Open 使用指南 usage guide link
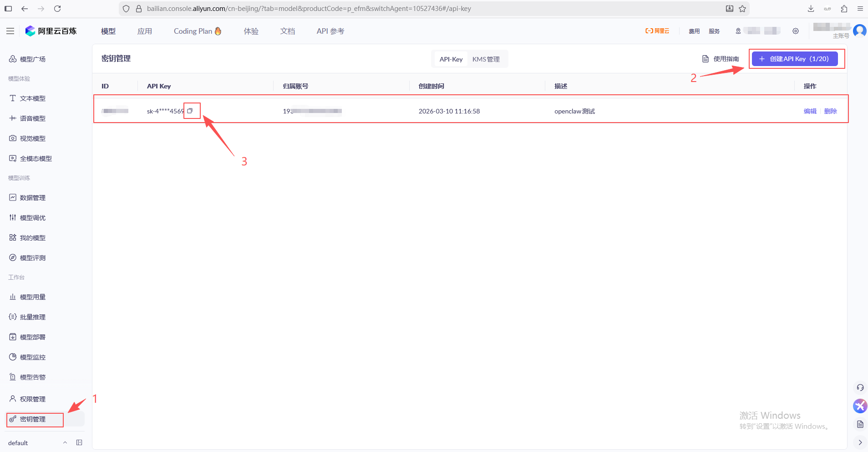This screenshot has width=868, height=452. (721, 59)
